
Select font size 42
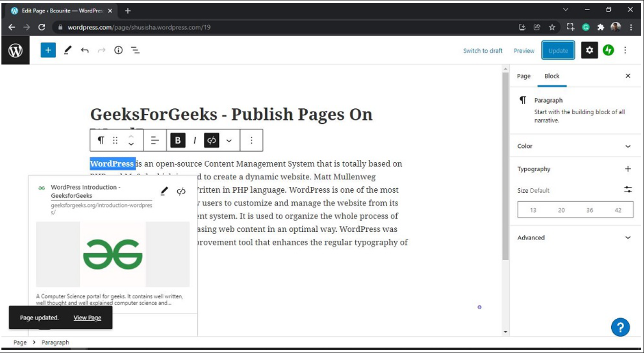point(618,210)
